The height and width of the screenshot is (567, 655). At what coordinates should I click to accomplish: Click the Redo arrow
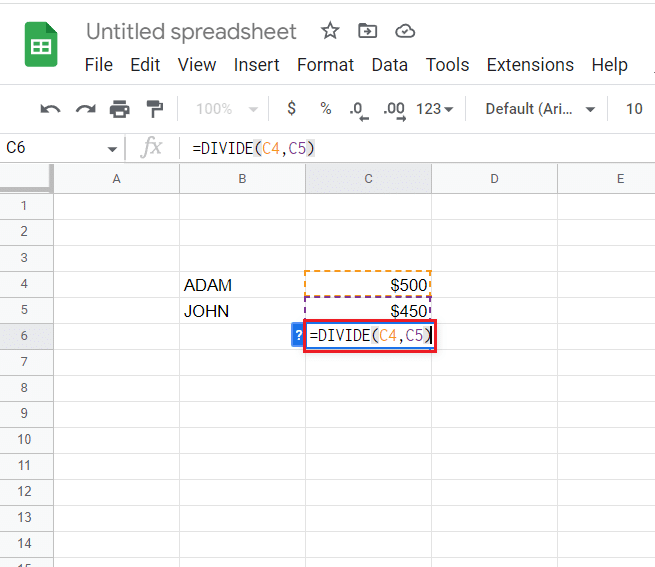85,109
